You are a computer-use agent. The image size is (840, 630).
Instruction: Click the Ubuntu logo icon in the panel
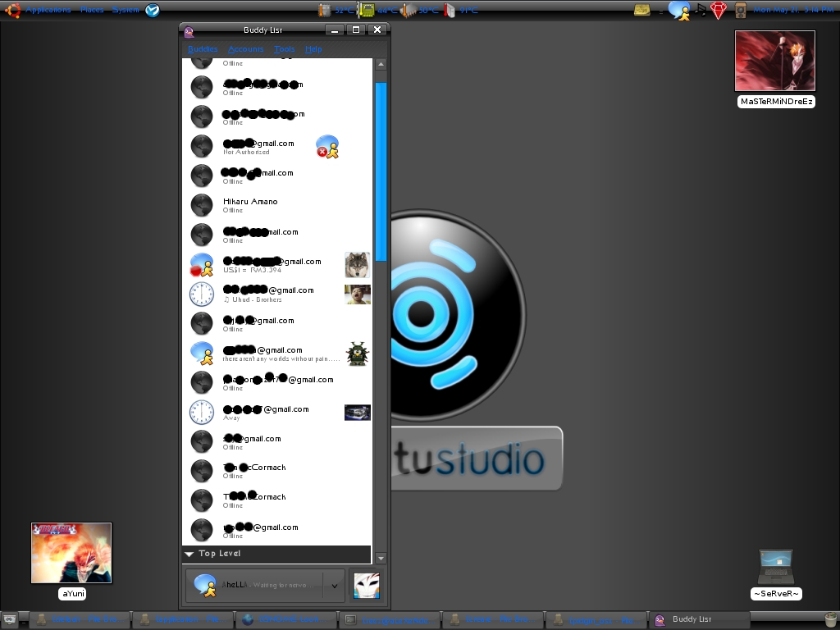12,10
